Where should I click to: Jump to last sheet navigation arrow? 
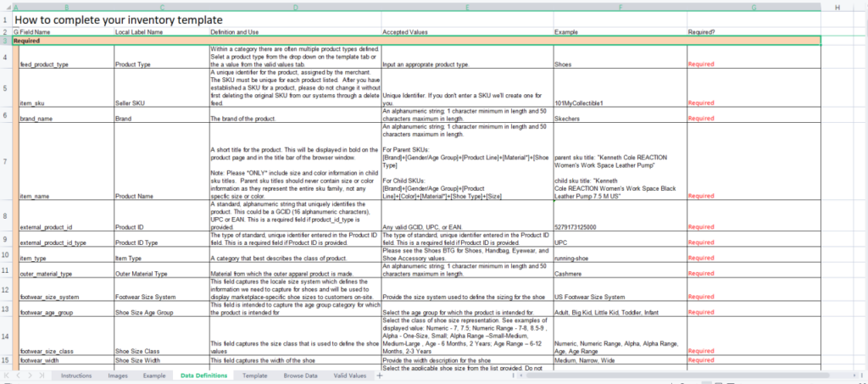(42, 376)
